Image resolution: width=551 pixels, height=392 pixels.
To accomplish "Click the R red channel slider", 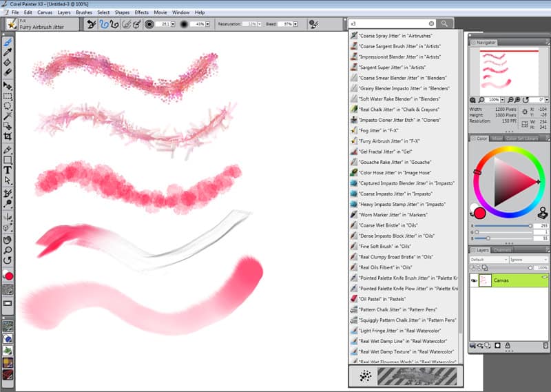I will [503, 226].
